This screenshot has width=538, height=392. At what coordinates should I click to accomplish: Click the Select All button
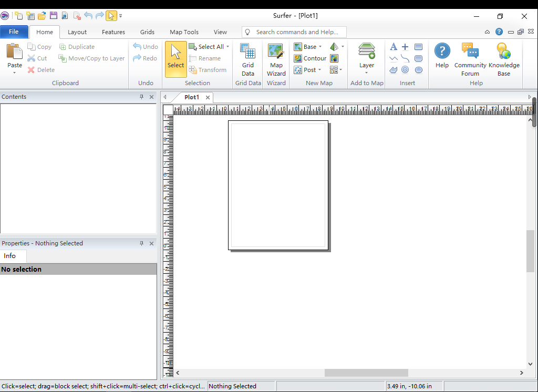209,47
